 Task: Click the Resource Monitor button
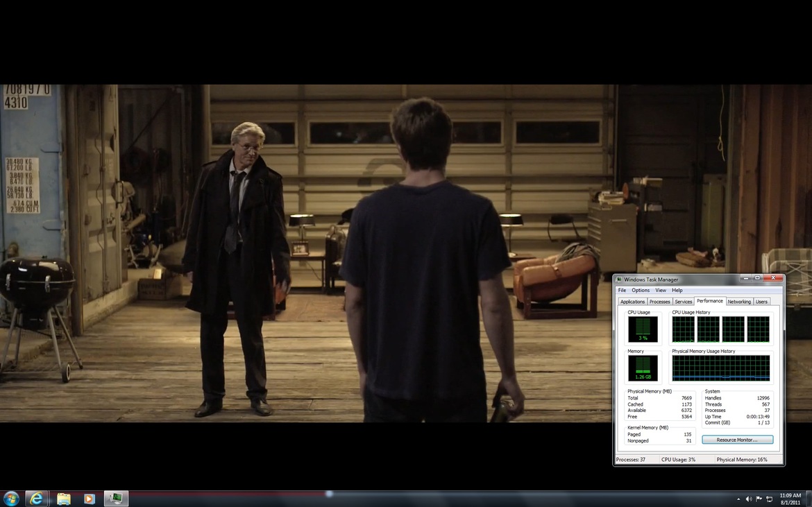click(738, 440)
